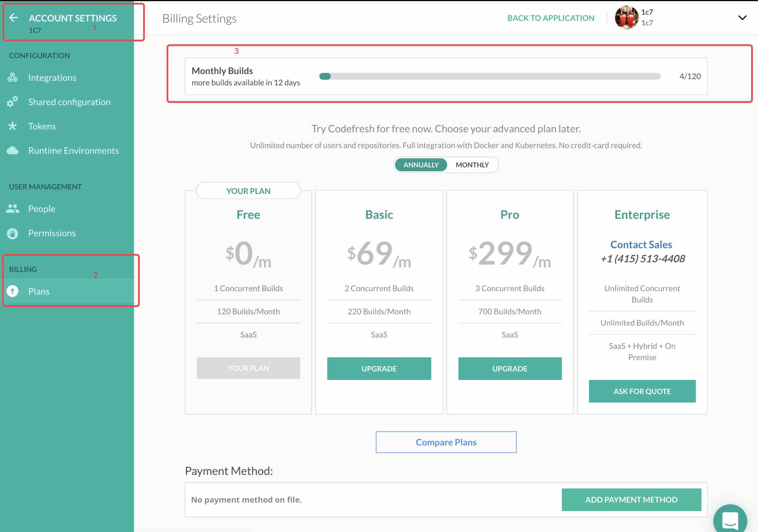
Task: Click the People group icon
Action: pyautogui.click(x=12, y=209)
